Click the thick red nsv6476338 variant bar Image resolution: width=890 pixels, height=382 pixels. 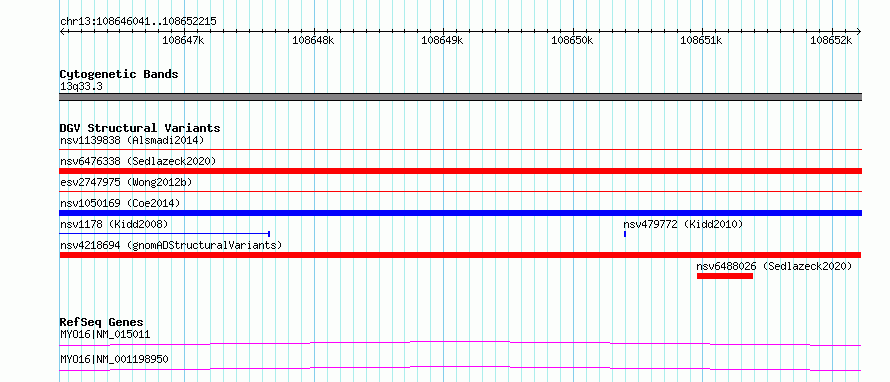pyautogui.click(x=461, y=171)
